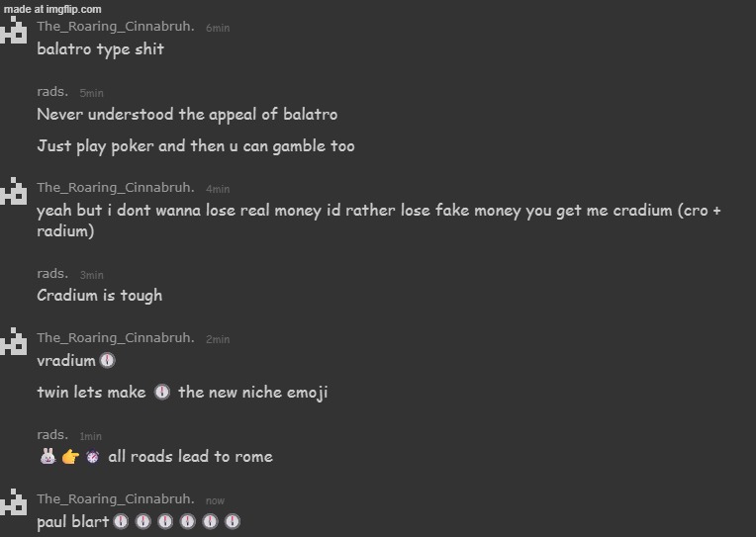The image size is (756, 537).
Task: Open rads' profile from the 5min message
Action: [x=52, y=91]
